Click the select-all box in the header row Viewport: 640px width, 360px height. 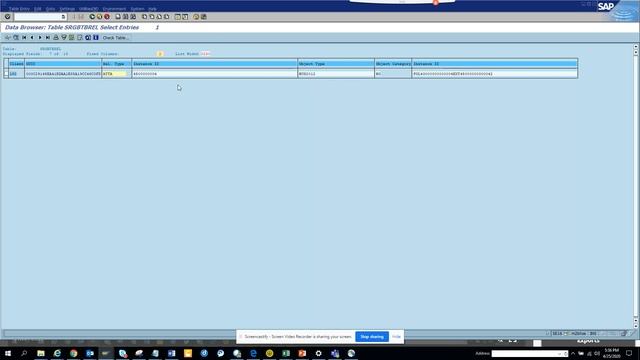pos(6,64)
